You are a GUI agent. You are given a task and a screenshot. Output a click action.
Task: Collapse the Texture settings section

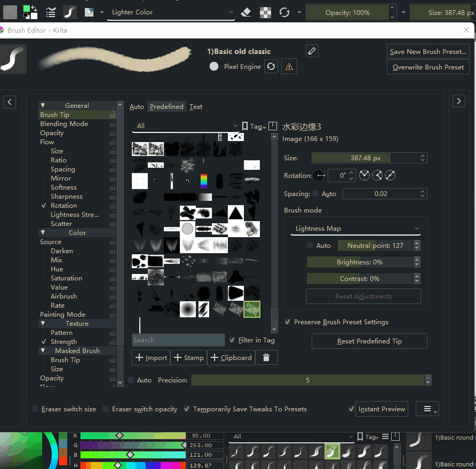point(43,323)
